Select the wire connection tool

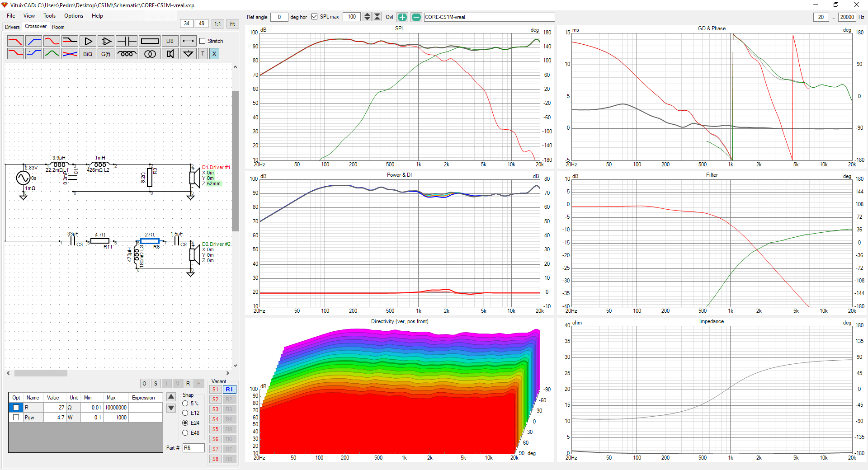tap(188, 41)
